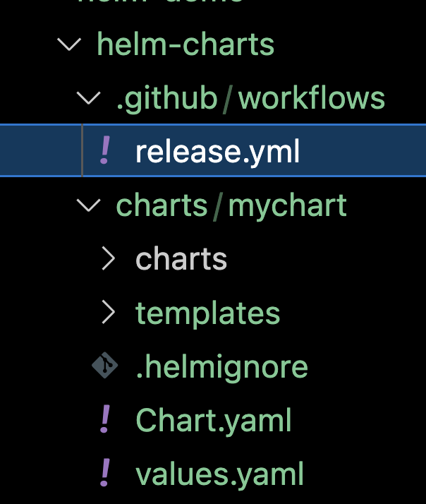Click the YAML icon beside values.yaml

pos(105,474)
